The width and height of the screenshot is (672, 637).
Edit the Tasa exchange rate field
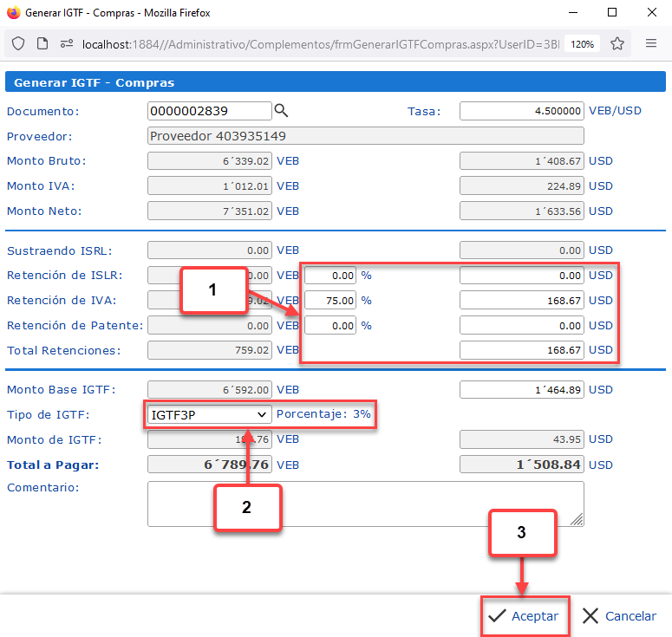point(521,111)
